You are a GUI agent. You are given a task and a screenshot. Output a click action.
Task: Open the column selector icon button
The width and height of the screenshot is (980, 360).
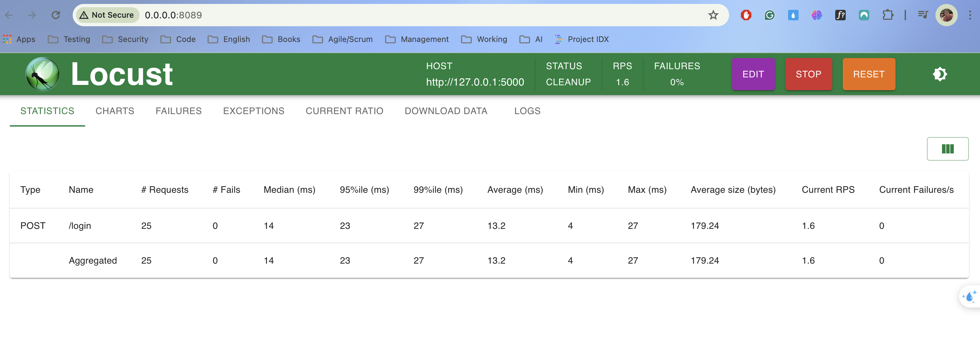[x=947, y=149]
